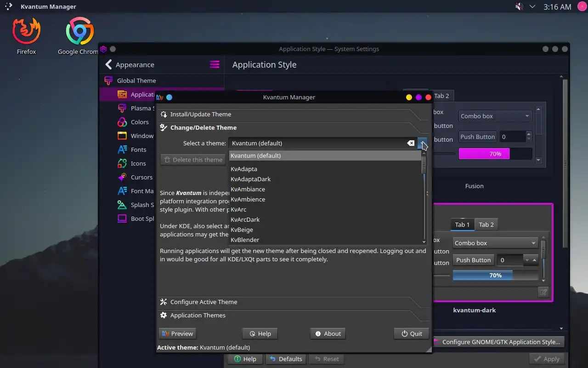Click the Select a theme combo field
The image size is (588, 368).
click(328, 143)
